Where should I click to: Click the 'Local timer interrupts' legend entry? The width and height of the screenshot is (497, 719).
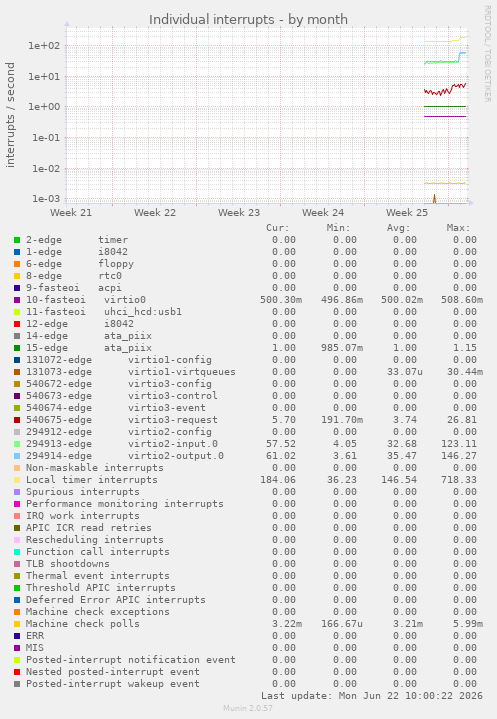(92, 480)
